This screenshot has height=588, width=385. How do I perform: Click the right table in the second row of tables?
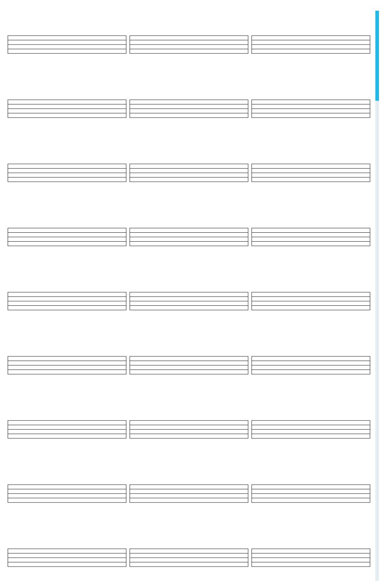(311, 109)
